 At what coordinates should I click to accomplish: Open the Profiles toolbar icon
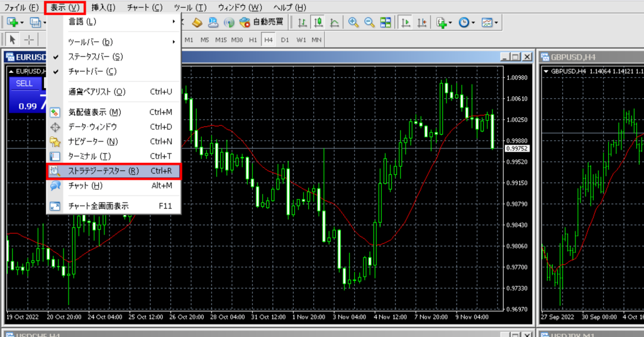pos(36,22)
